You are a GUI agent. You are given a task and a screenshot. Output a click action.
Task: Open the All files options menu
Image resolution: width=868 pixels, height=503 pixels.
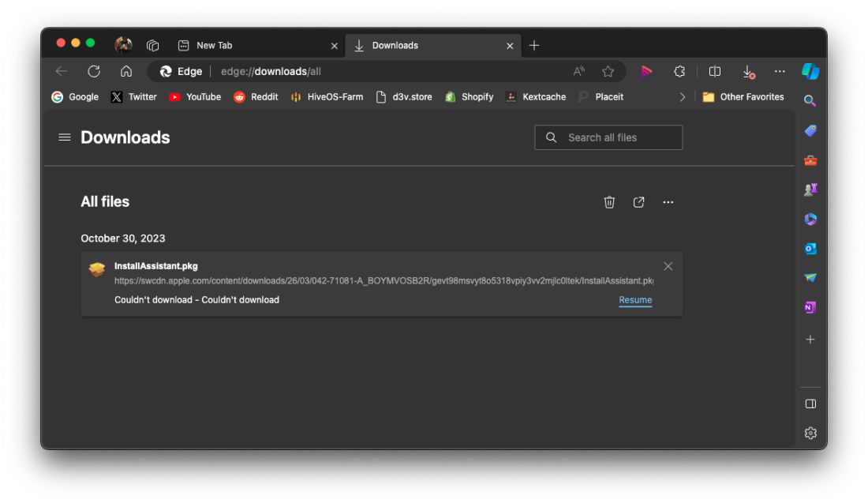tap(668, 202)
